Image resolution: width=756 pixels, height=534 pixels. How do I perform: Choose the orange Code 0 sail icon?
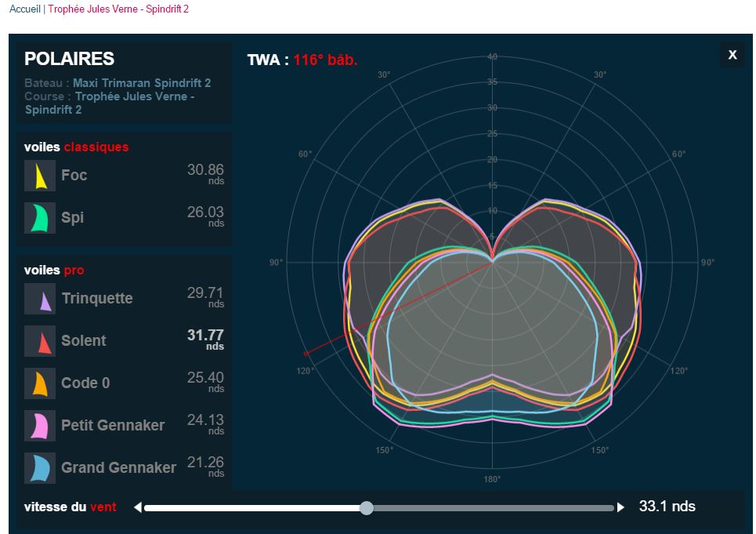click(x=40, y=383)
